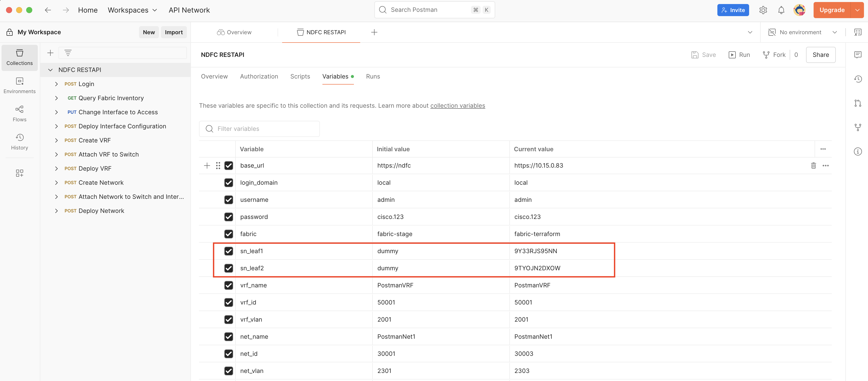Click the user avatar icon

click(x=799, y=10)
